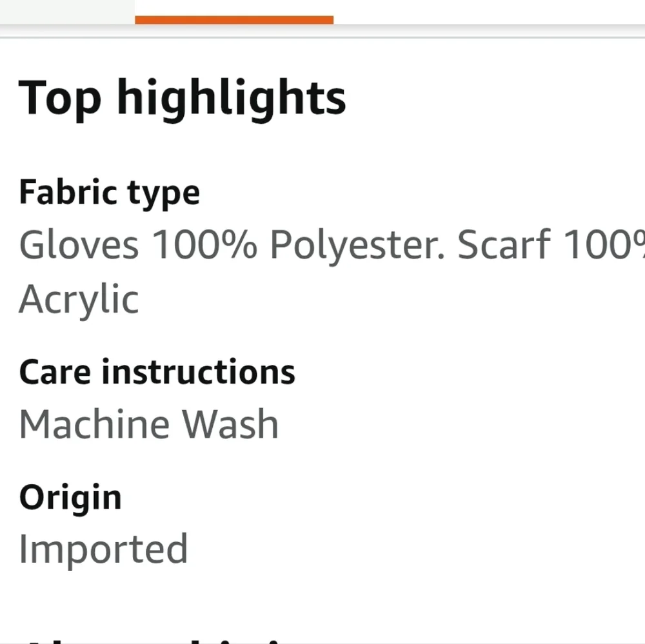The height and width of the screenshot is (644, 645).
Task: Select the word "Polyester."
Action: (357, 246)
